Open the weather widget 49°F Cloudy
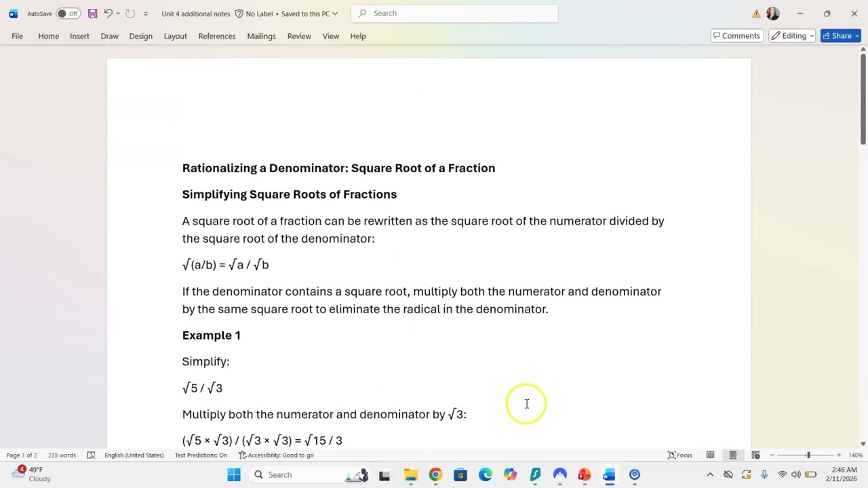The width and height of the screenshot is (868, 488). click(32, 474)
